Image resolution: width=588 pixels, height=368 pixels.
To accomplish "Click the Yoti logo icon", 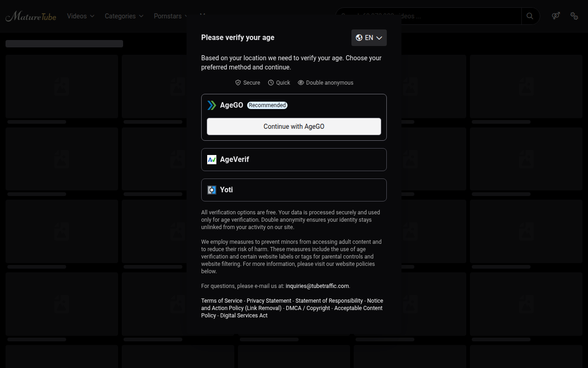I will [x=212, y=190].
